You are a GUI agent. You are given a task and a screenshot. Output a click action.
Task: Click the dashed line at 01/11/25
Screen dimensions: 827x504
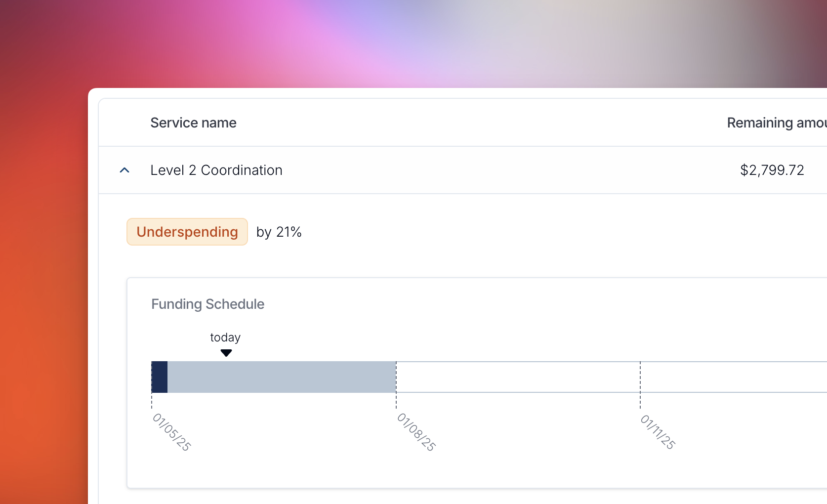click(x=640, y=400)
